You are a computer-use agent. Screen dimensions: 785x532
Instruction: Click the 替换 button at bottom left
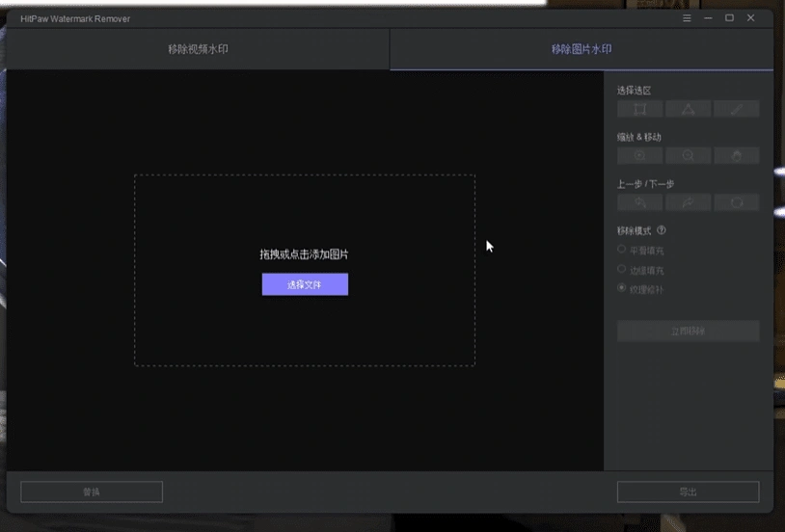[92, 492]
